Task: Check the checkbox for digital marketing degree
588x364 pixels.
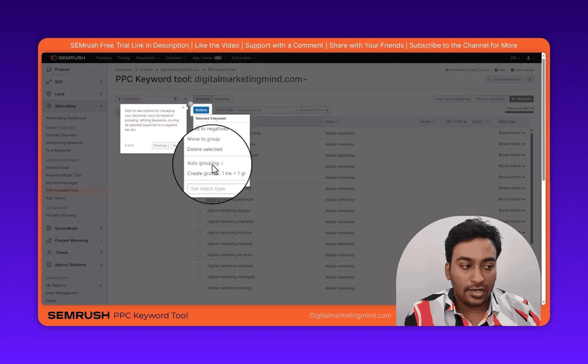Action: pos(198,210)
